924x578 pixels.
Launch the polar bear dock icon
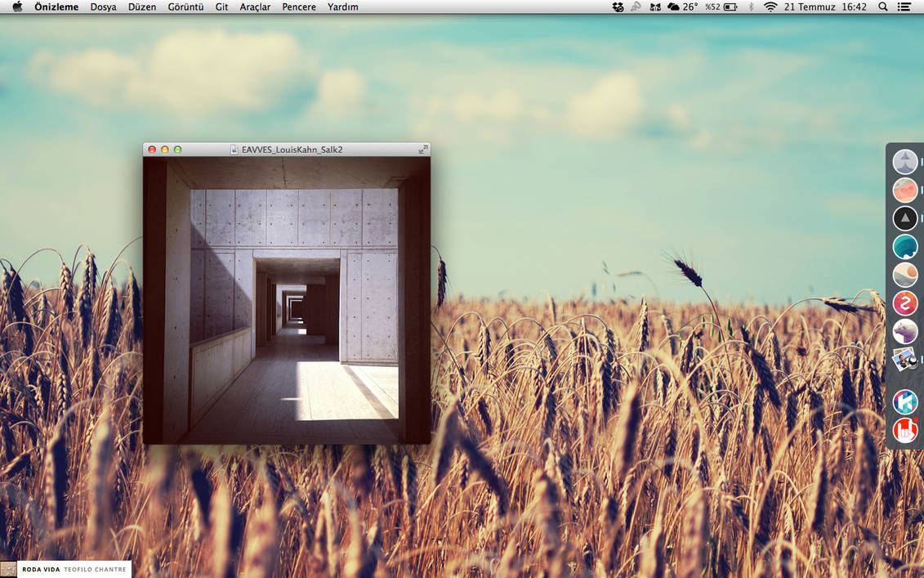point(904,331)
